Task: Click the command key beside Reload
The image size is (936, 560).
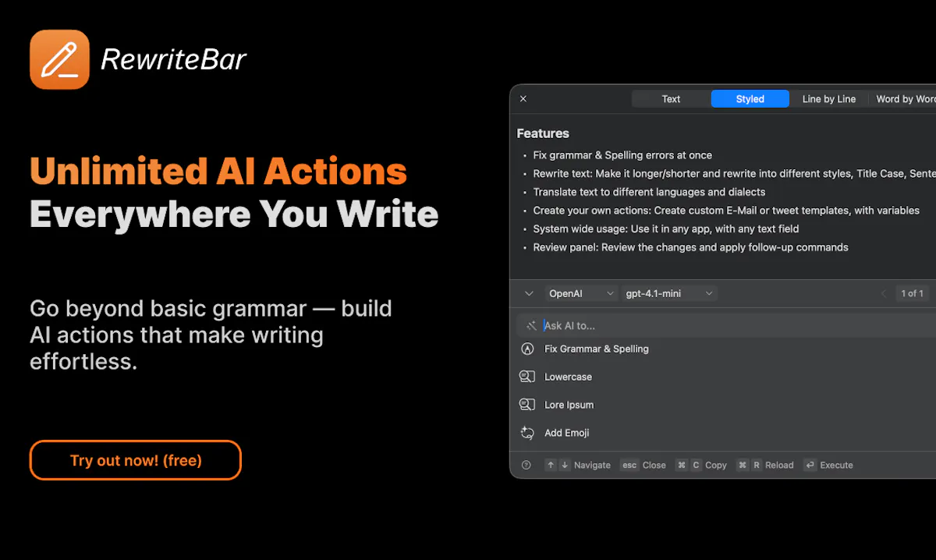Action: tap(743, 465)
